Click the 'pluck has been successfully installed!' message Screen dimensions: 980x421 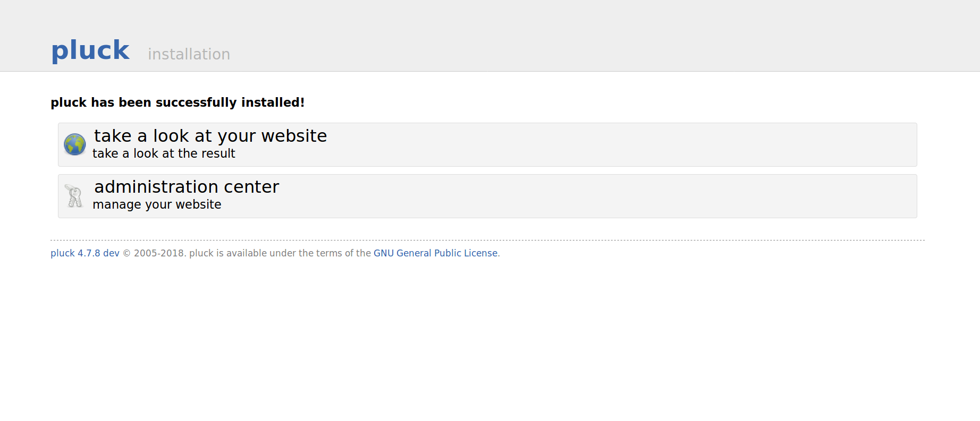(x=178, y=102)
